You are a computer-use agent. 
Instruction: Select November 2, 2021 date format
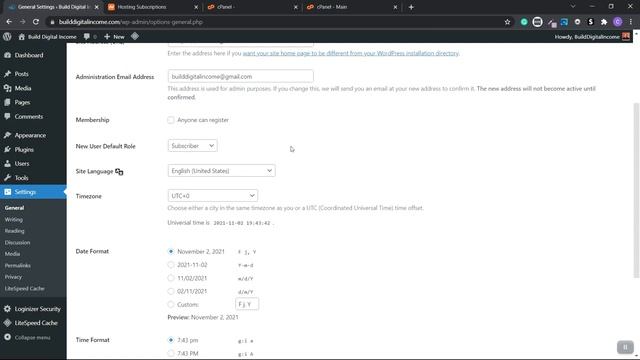coord(171,251)
